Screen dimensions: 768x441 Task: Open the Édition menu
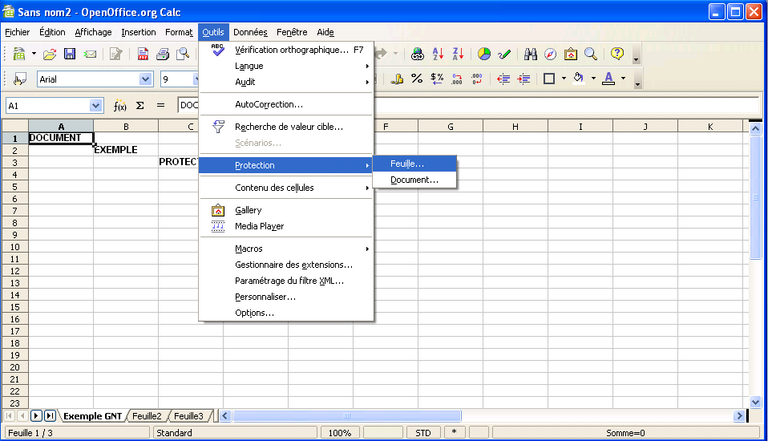coord(52,32)
